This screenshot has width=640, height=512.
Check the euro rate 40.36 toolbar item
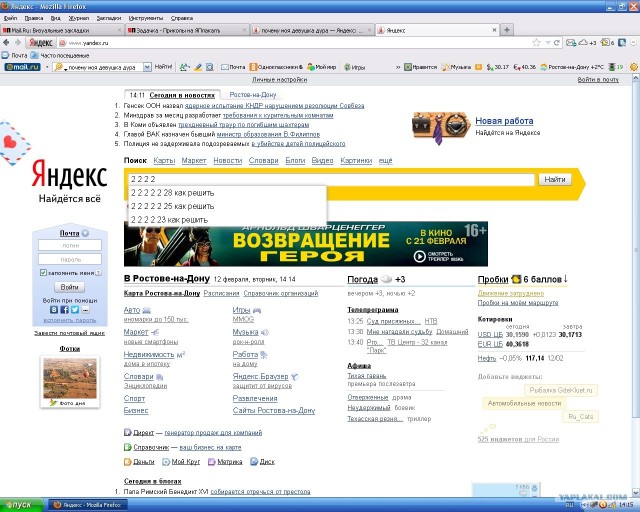click(x=524, y=67)
